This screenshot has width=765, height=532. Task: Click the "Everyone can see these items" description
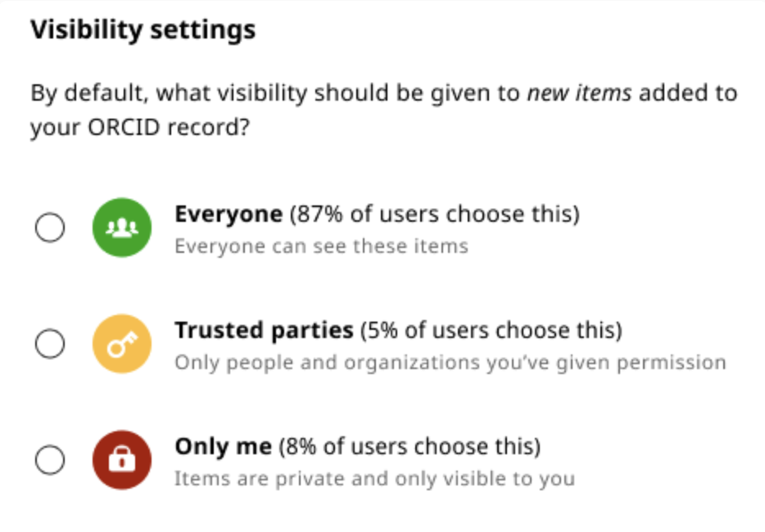(321, 246)
